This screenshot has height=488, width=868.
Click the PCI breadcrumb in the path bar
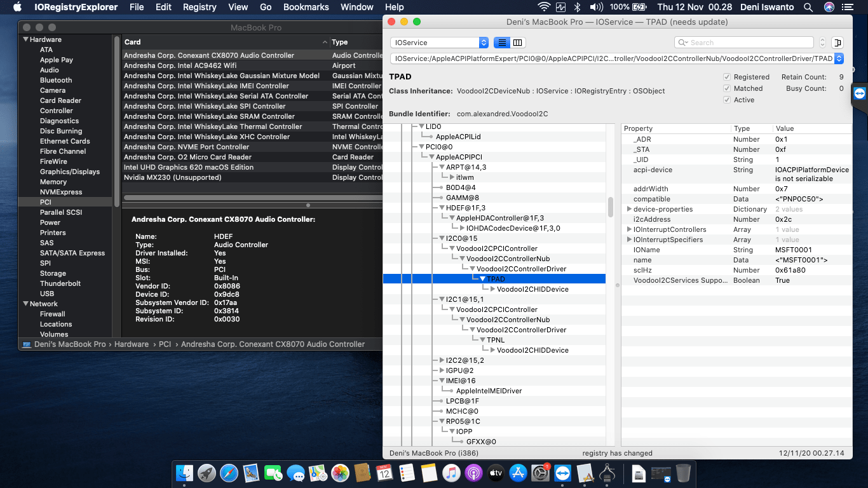(x=165, y=344)
